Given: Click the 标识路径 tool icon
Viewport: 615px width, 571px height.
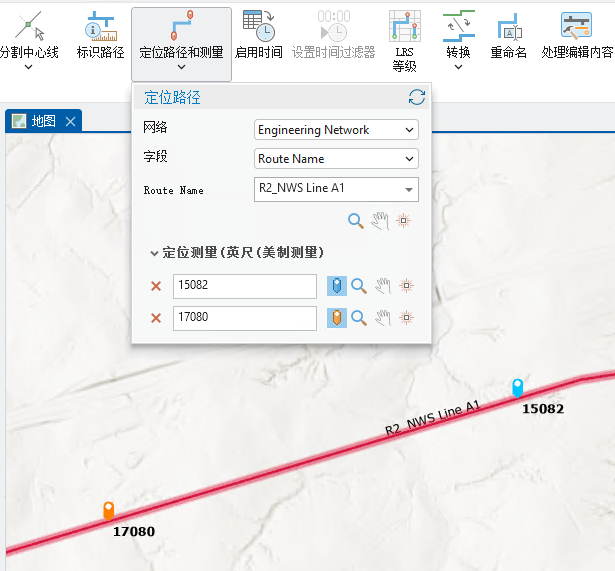Looking at the screenshot, I should [x=100, y=28].
